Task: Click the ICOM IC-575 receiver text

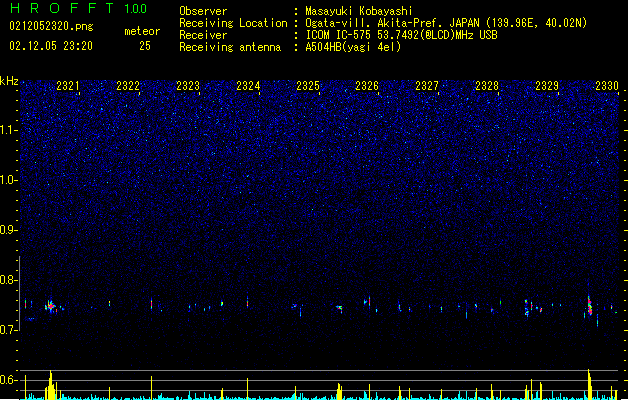Action: click(401, 35)
